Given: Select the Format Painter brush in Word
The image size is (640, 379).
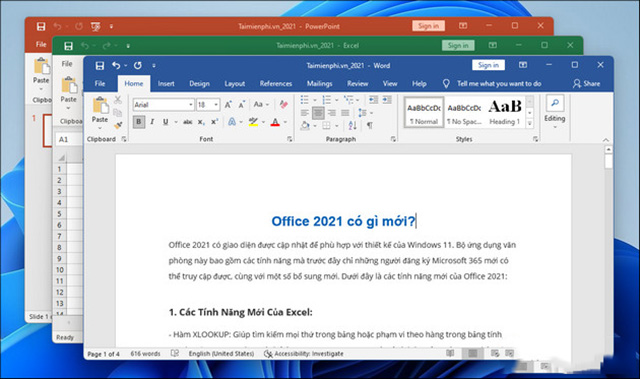Looking at the screenshot, I should [x=118, y=126].
